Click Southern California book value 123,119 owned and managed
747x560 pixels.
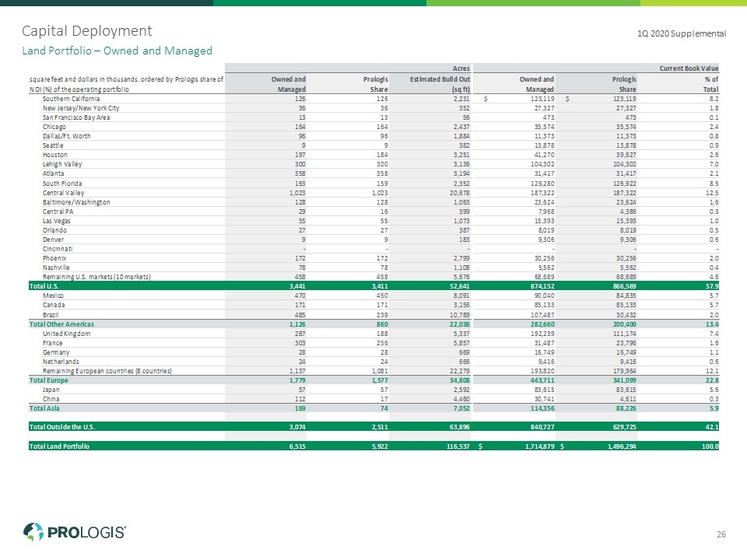pos(542,99)
